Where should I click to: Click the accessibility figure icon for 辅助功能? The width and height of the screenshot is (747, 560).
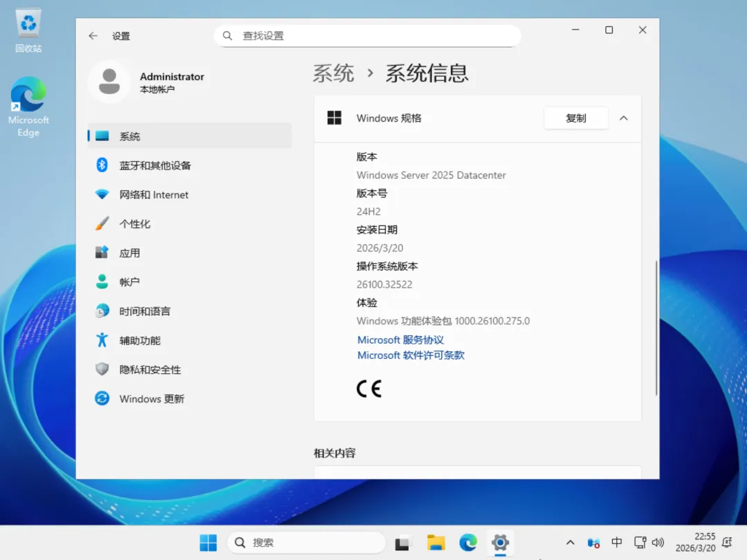[102, 340]
